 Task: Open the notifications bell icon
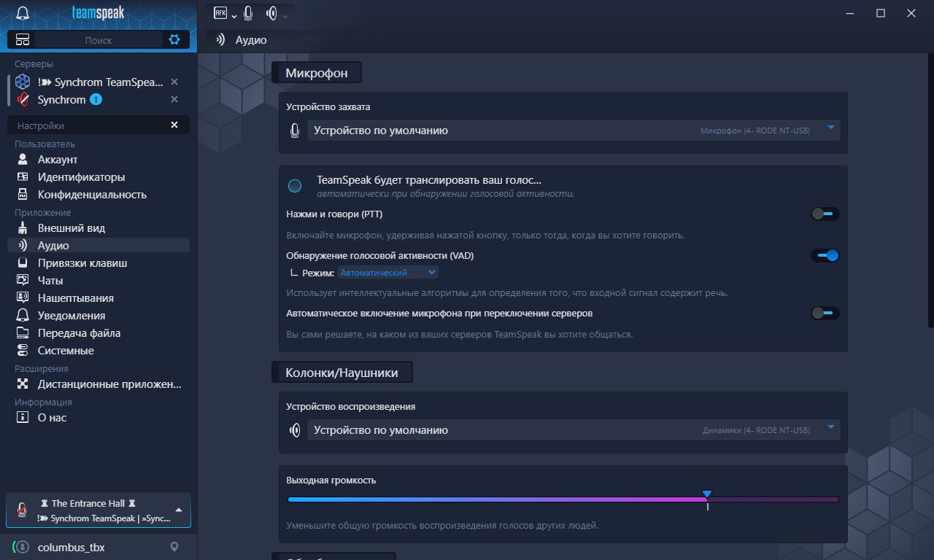pos(23,13)
